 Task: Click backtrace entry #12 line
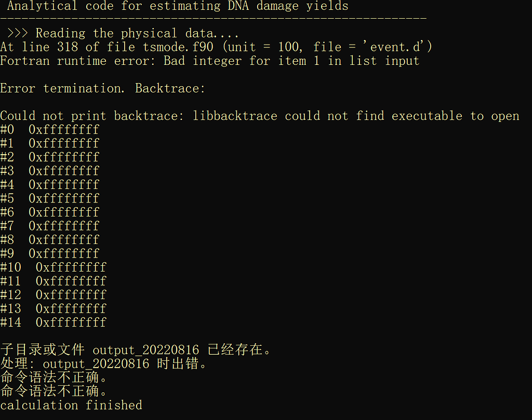coord(54,294)
